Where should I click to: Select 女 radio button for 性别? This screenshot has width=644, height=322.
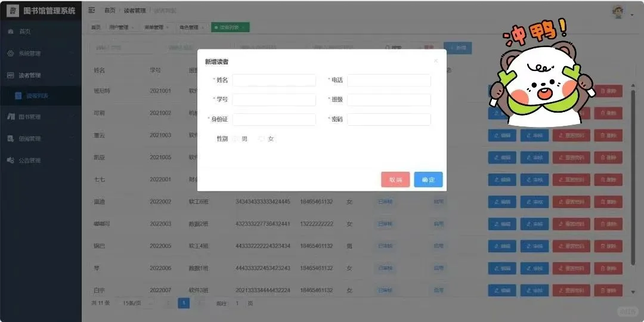coord(261,139)
